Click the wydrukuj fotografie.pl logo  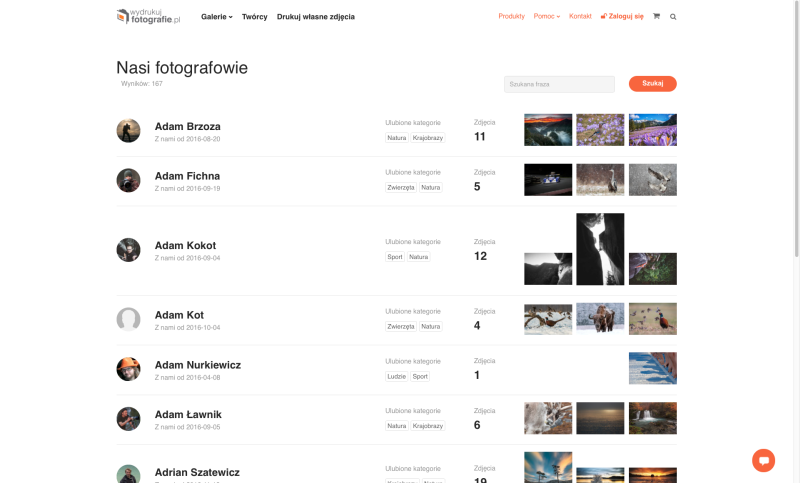148,16
